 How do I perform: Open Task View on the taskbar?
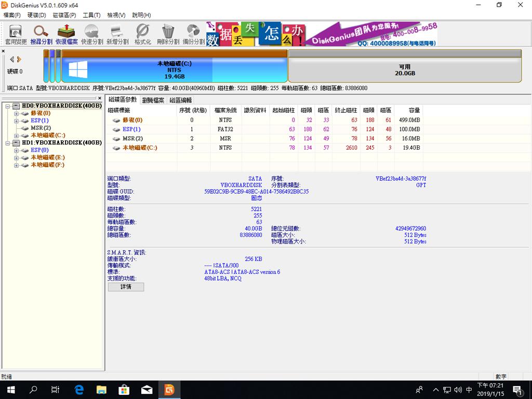click(x=55, y=390)
